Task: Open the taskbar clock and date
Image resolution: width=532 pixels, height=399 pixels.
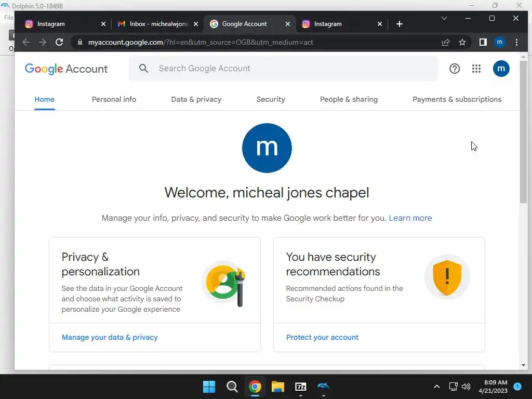Action: coord(493,387)
